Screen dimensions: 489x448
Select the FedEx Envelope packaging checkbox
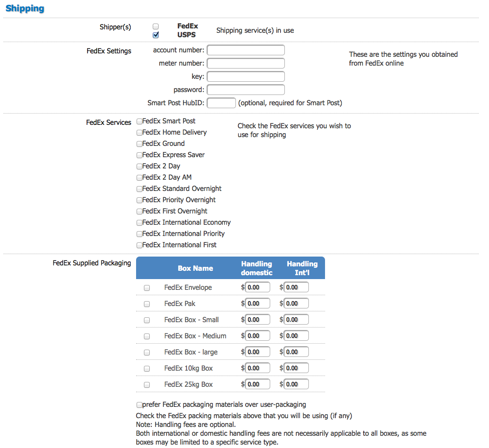click(147, 287)
